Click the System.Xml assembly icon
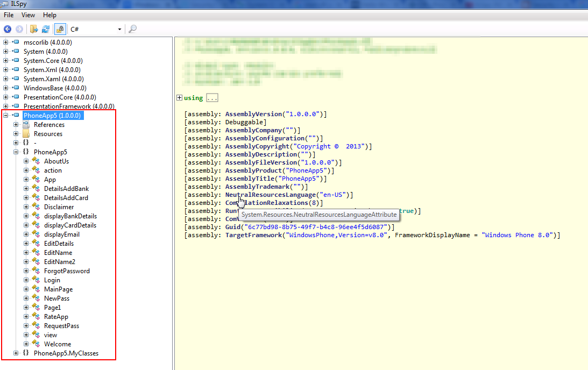Screen dimensions: 588x370 coord(16,70)
